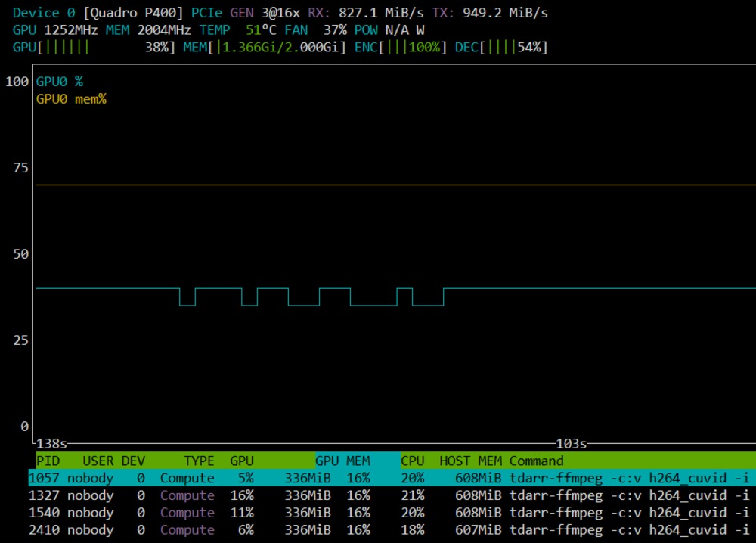Select the PID column header
This screenshot has width=756, height=543.
tap(48, 461)
